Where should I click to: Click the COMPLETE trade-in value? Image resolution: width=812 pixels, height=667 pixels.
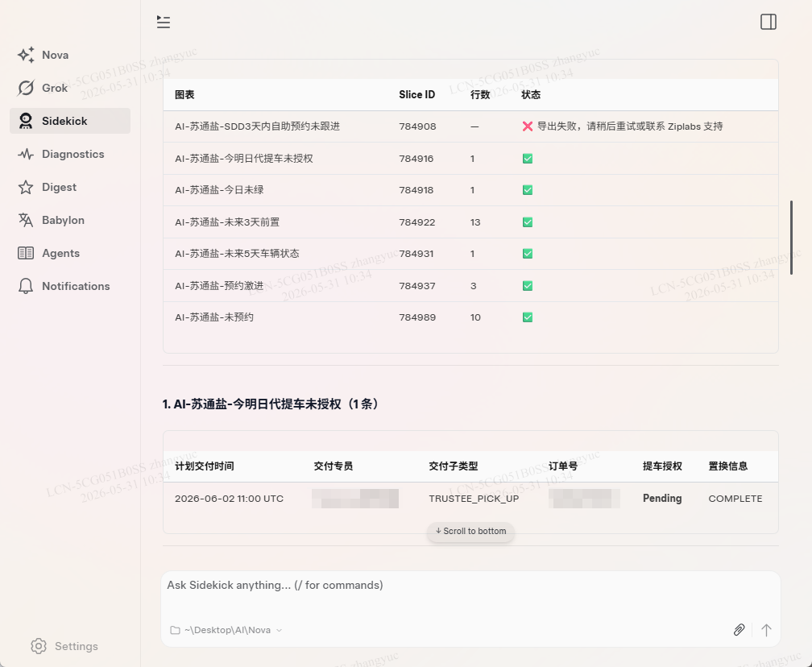(735, 499)
